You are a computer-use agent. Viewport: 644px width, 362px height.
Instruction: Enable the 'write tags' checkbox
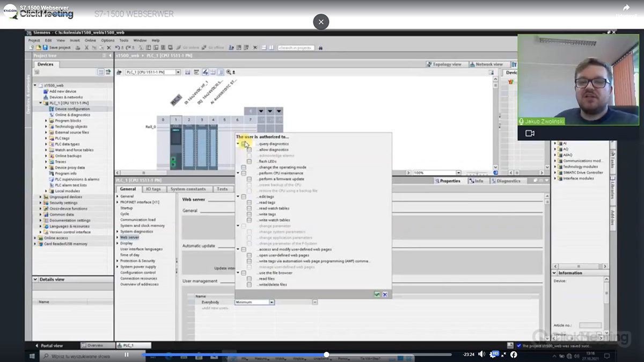pos(249,214)
